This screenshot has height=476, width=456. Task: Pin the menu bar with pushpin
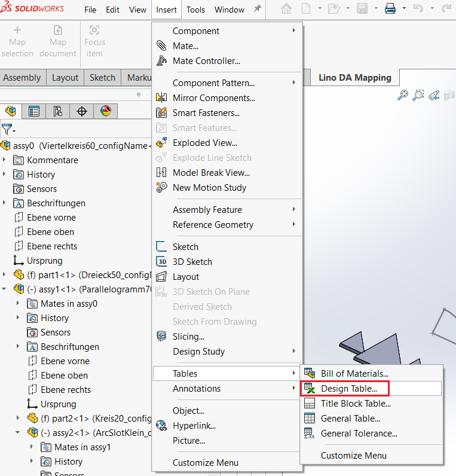pyautogui.click(x=258, y=9)
